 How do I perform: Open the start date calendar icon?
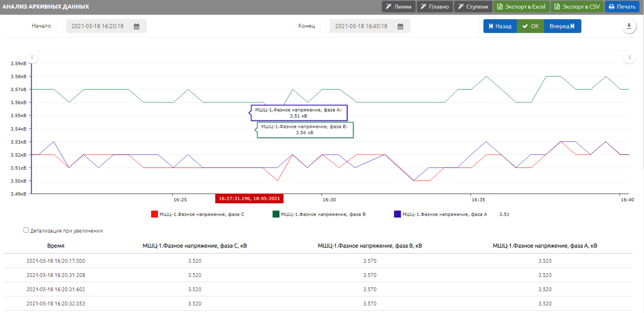[x=136, y=26]
